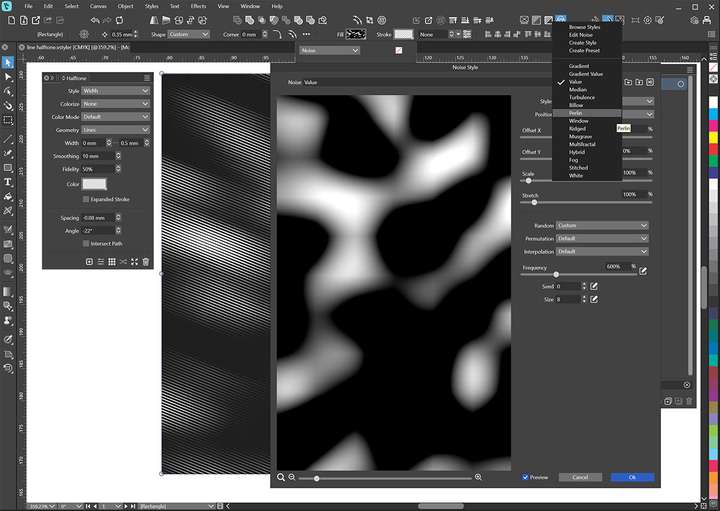720x511 pixels.
Task: Uncheck the Preview checkbox
Action: pos(524,477)
